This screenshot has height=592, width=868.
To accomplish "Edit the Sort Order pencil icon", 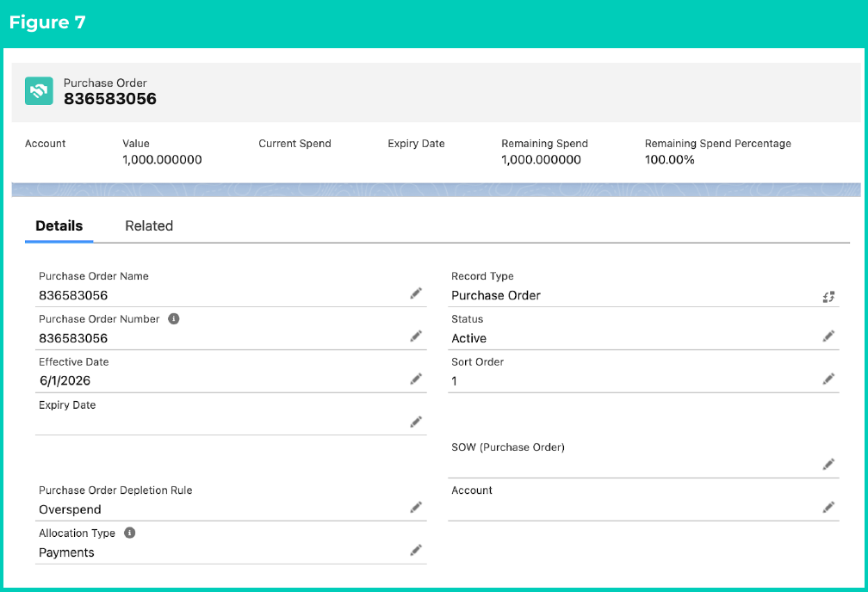I will point(828,379).
